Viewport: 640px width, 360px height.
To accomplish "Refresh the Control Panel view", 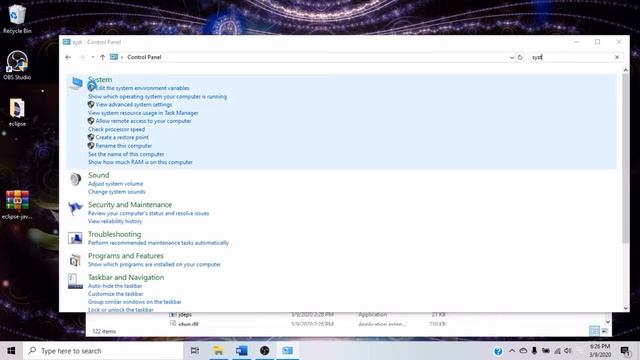I will coord(520,57).
